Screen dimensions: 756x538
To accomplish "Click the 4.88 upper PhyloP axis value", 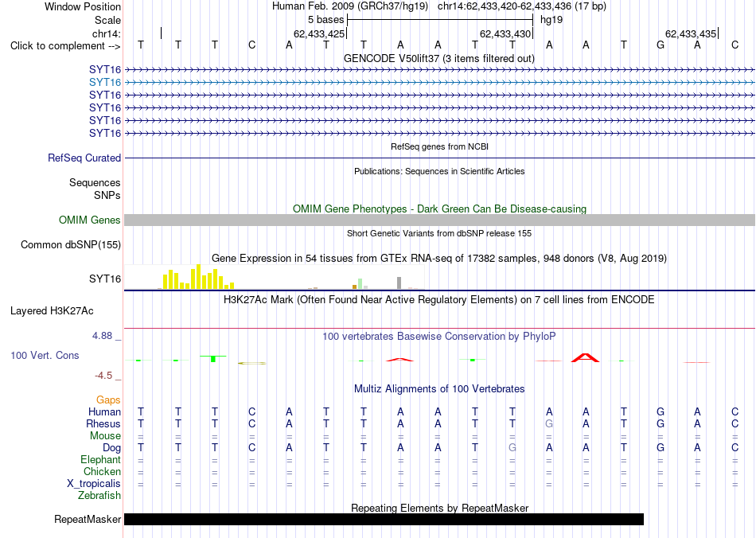I will click(102, 336).
